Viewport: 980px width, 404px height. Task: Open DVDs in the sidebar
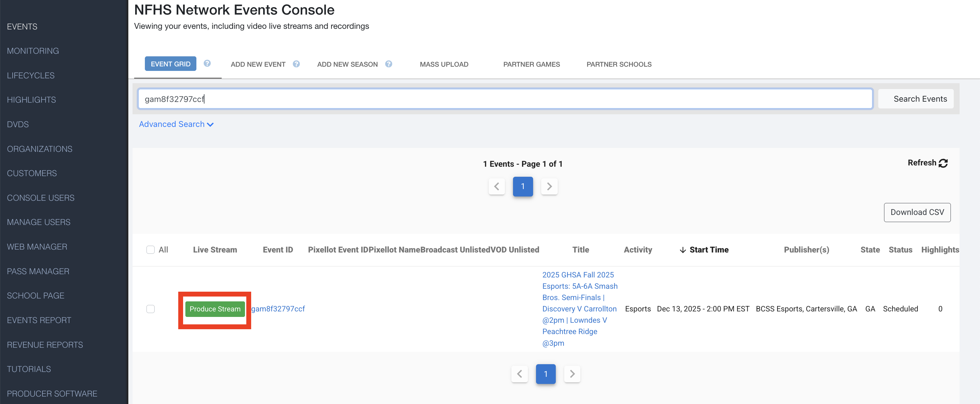(x=18, y=124)
